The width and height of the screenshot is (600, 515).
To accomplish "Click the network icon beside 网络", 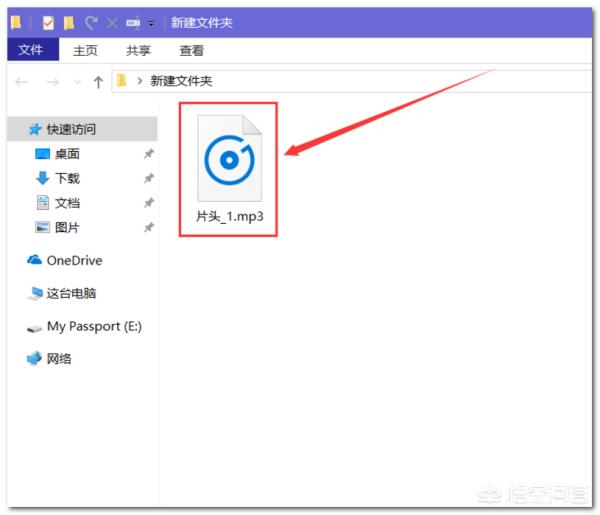I will pos(34,359).
